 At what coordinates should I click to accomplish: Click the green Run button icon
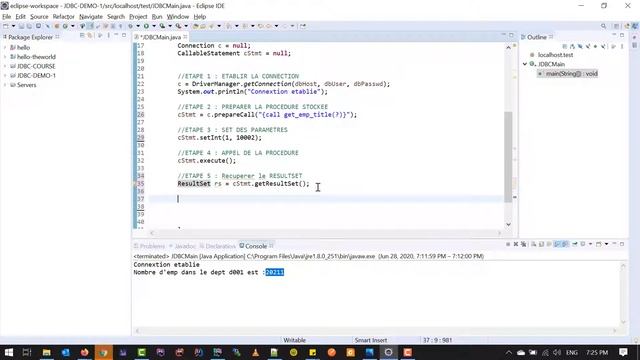(146, 26)
